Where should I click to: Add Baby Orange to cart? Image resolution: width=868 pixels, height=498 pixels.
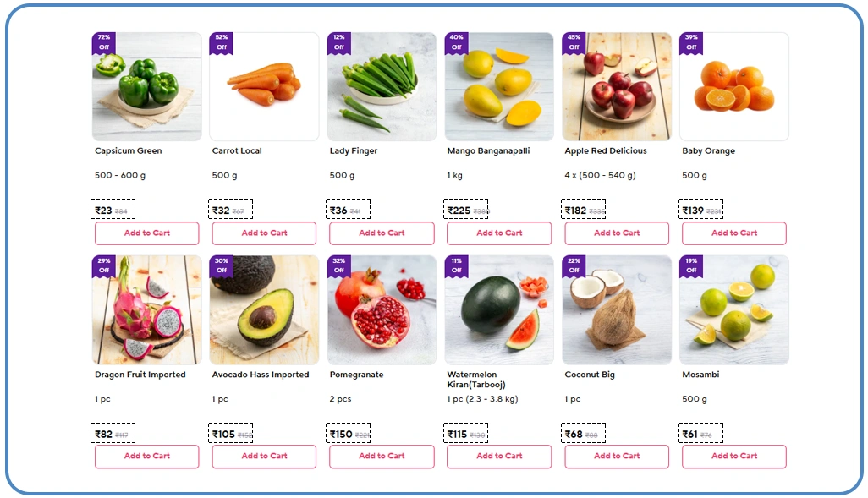click(x=734, y=233)
